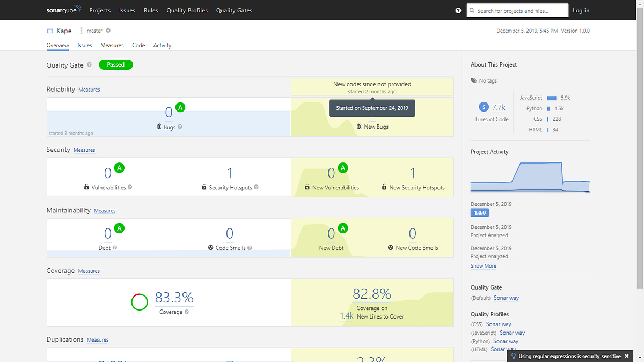Screen dimensions: 644x362
Task: Open the Code Smells help icon
Action: pyautogui.click(x=250, y=248)
